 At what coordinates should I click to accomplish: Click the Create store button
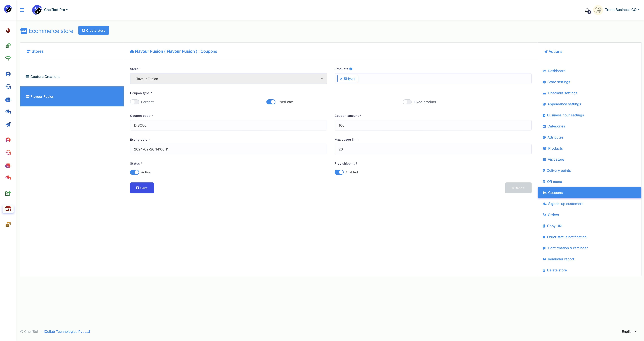93,30
